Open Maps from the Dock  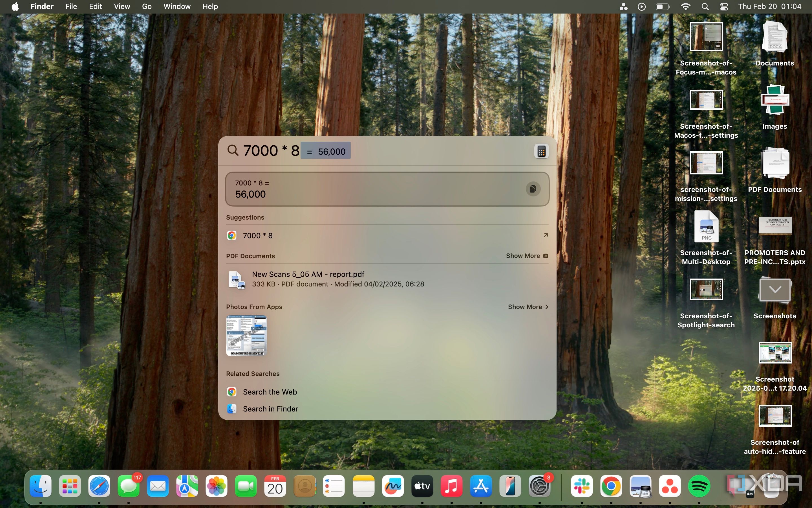coord(187,486)
